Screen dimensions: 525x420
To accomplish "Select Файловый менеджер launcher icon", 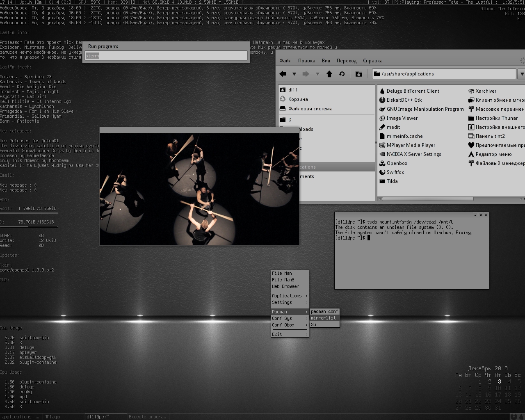I will point(471,163).
